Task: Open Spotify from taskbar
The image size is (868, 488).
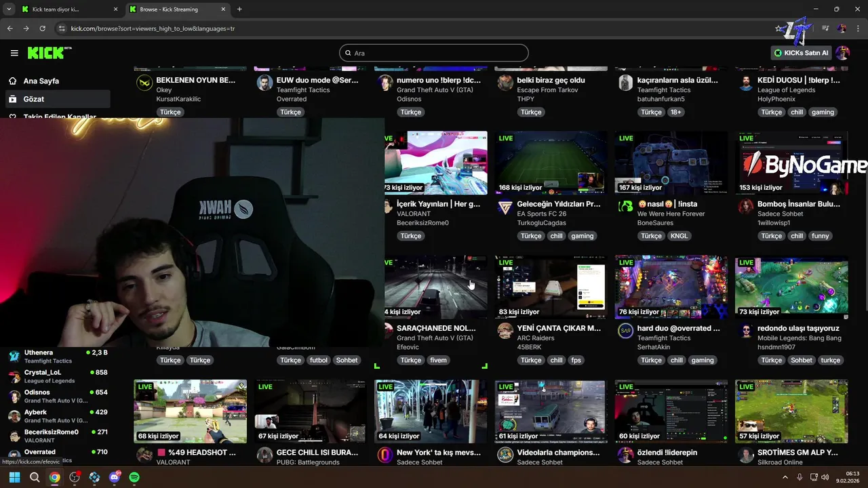Action: (x=134, y=477)
